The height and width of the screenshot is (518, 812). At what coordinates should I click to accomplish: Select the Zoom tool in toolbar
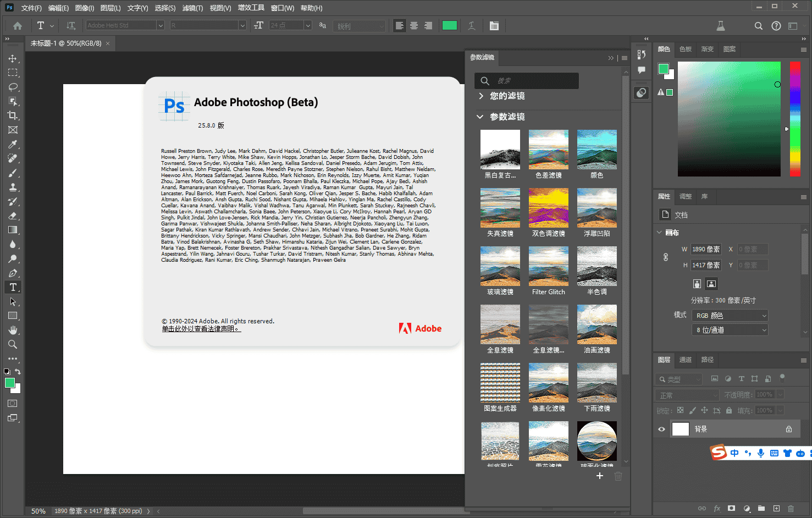tap(13, 344)
